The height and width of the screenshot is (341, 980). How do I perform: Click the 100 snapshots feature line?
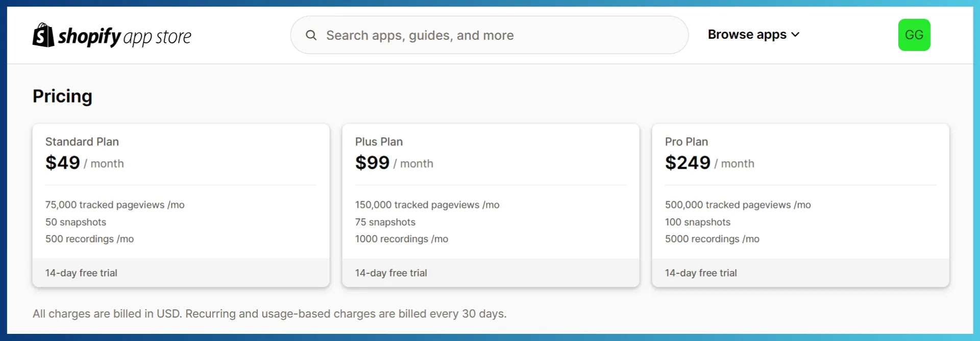(697, 222)
